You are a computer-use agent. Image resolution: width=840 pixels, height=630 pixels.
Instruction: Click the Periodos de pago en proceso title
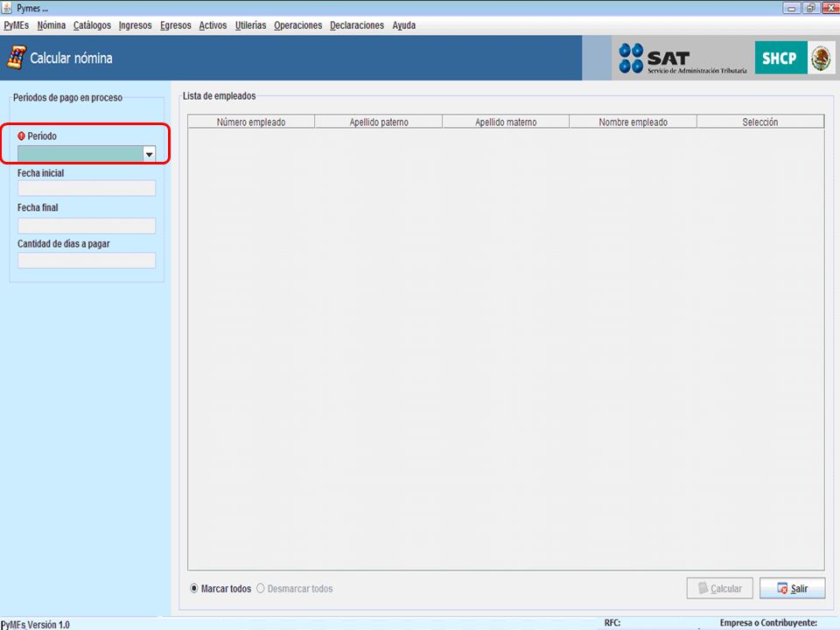click(x=67, y=97)
